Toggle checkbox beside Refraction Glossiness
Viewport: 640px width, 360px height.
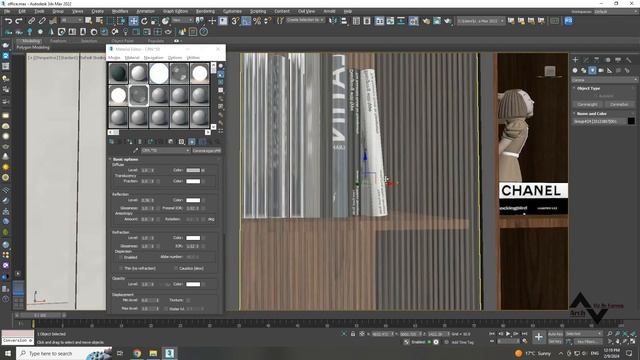[x=158, y=246]
